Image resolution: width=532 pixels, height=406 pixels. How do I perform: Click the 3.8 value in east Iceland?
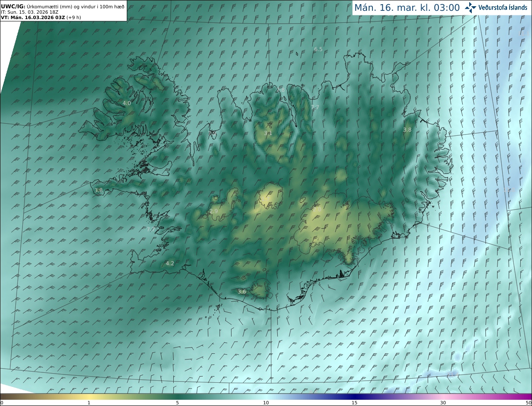tap(407, 130)
